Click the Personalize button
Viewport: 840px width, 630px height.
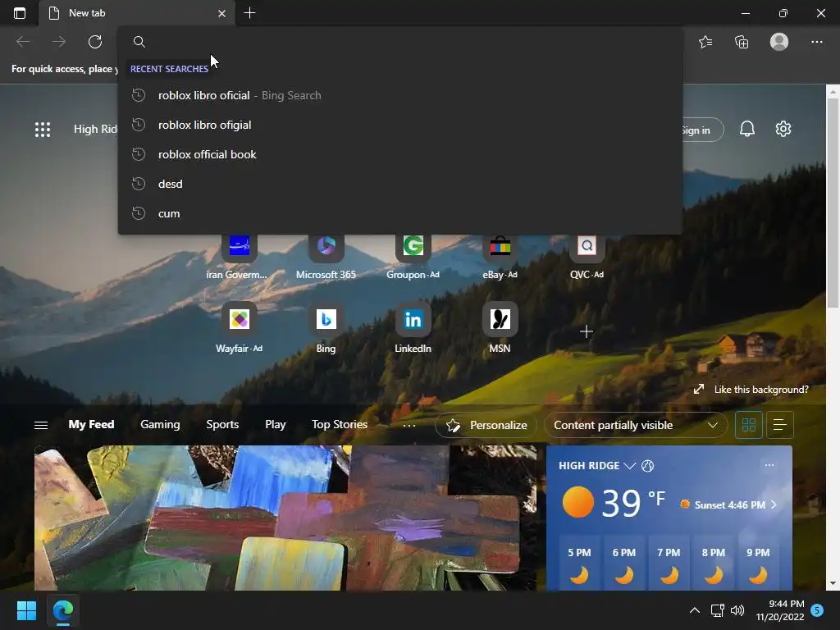click(x=486, y=426)
